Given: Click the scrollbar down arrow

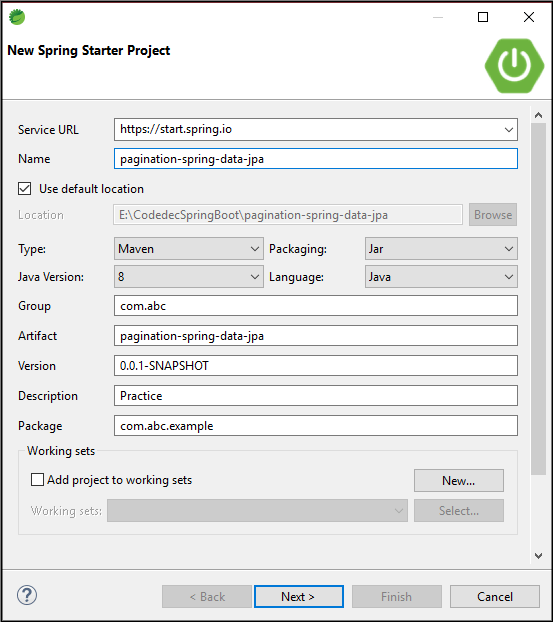Looking at the screenshot, I should 538,556.
